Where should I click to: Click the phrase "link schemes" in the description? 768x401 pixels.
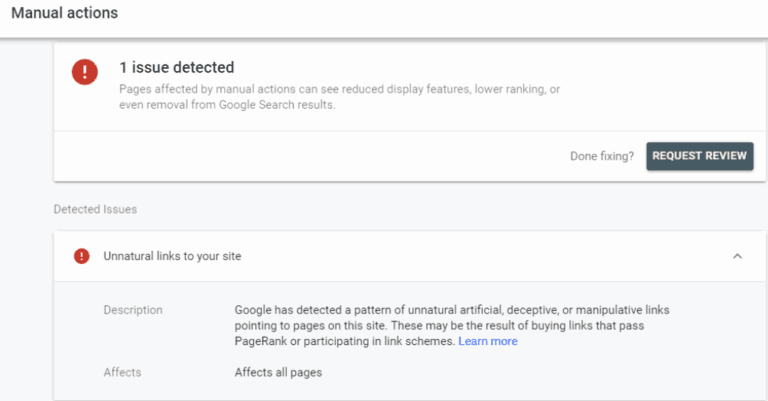coord(418,341)
